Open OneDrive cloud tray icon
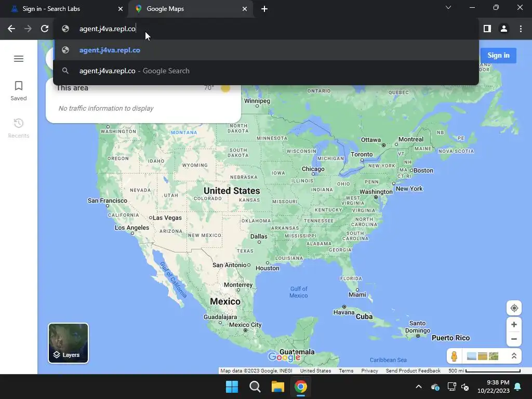The height and width of the screenshot is (399, 532). [435, 387]
